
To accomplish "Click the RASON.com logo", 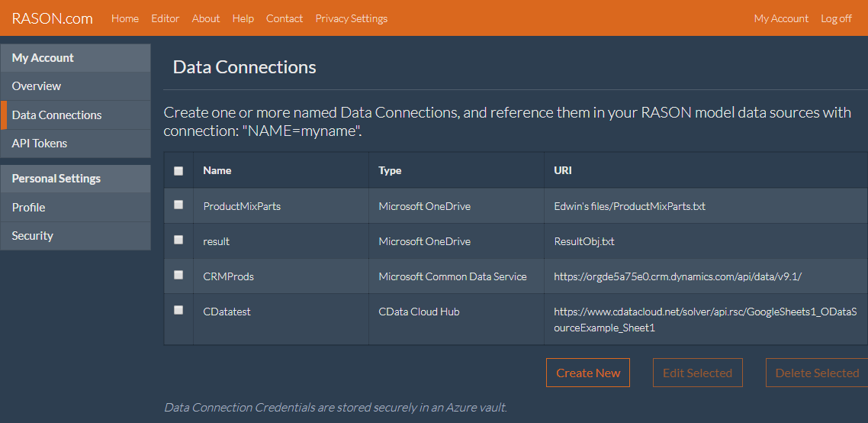I will point(52,18).
